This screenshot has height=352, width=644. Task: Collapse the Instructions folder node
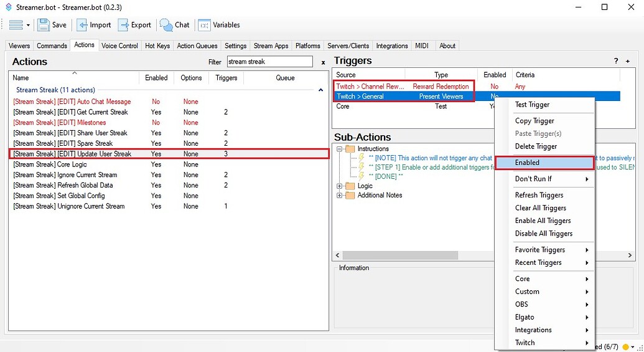click(x=340, y=149)
